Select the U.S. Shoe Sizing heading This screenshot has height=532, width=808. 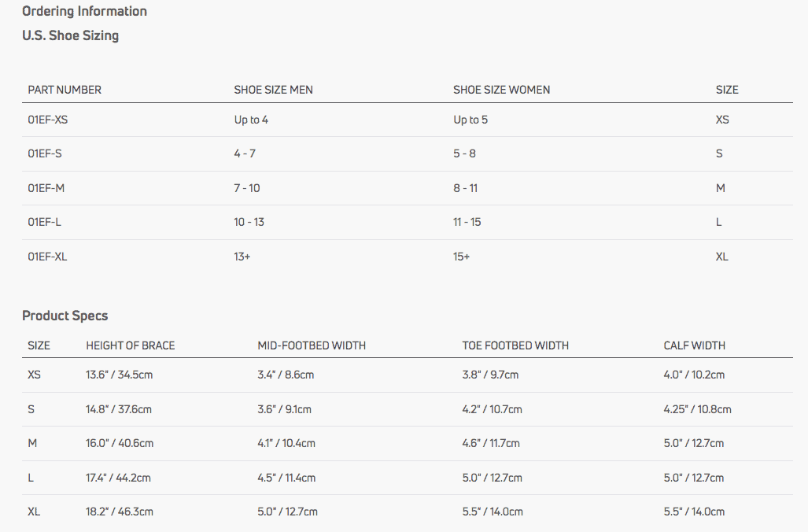tap(70, 35)
